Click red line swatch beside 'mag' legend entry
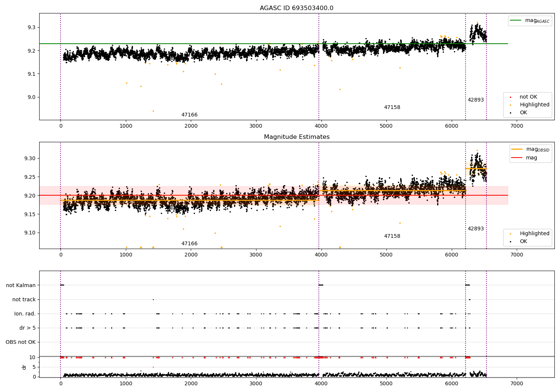The height and width of the screenshot is (392, 560). pyautogui.click(x=517, y=158)
